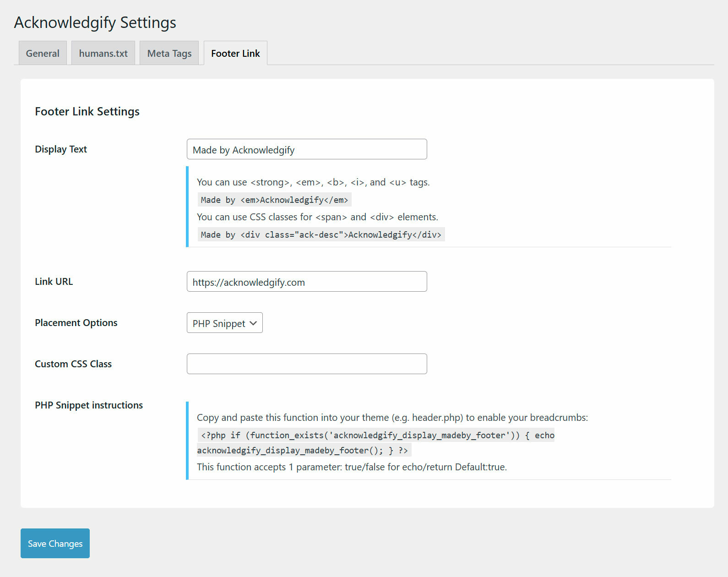Screen dimensions: 728x577
Task: Click the 'You can use CSS classes' hint
Action: point(317,217)
